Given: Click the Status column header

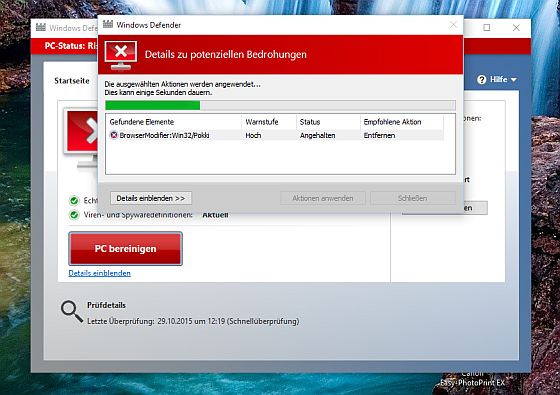Looking at the screenshot, I should (328, 122).
